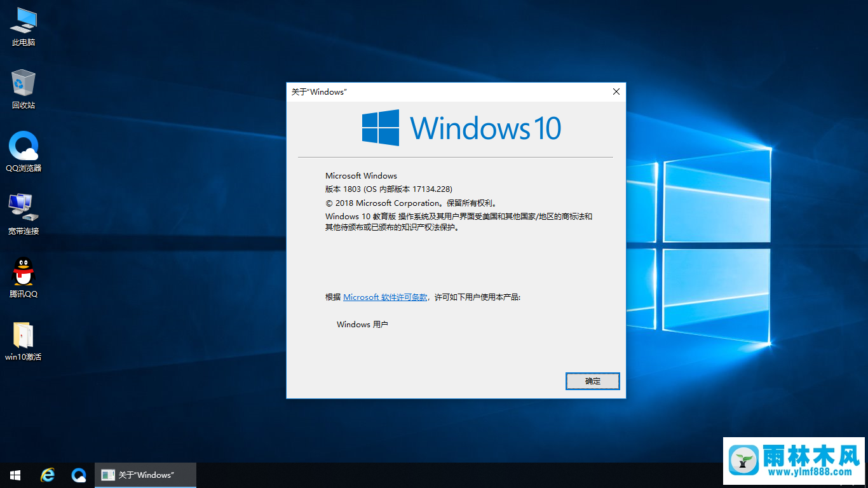Click the Windows 用户 licensee text
The width and height of the screenshot is (868, 488).
(x=362, y=325)
